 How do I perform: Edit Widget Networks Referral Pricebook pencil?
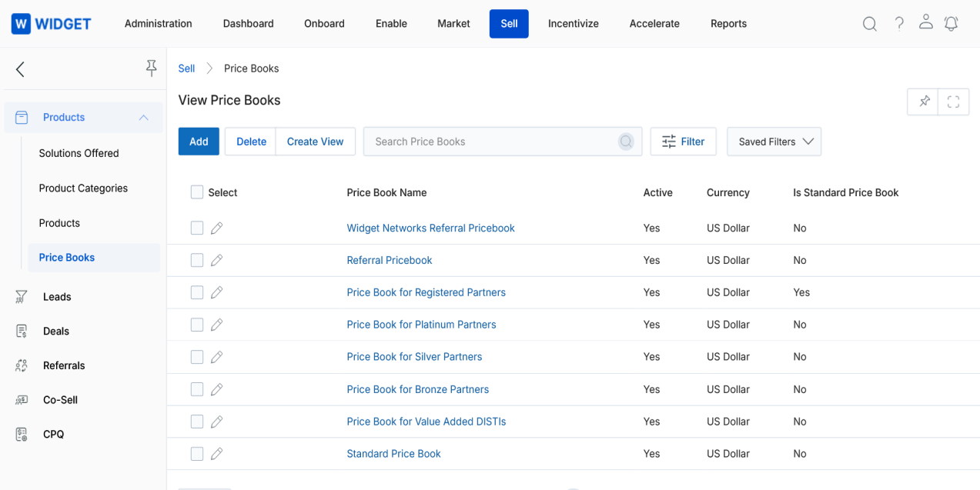(216, 228)
